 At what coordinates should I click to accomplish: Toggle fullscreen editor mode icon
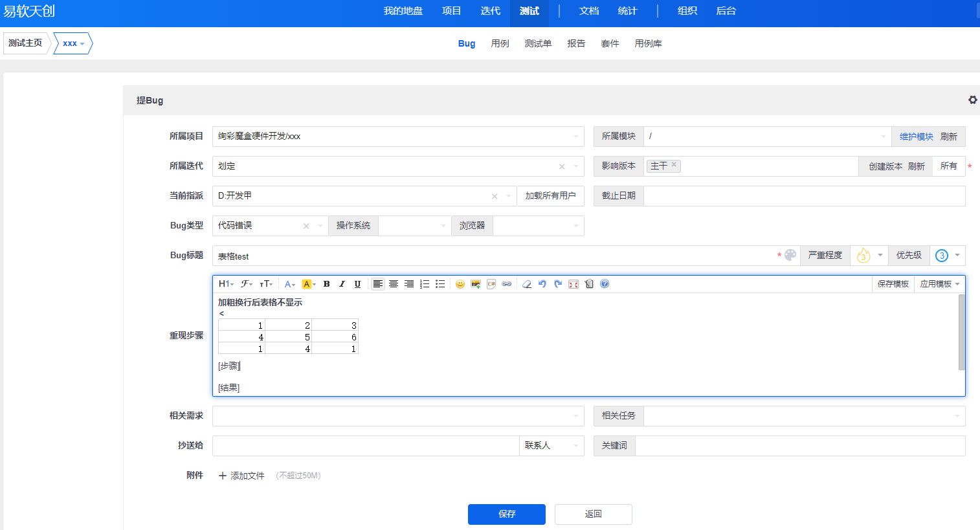tap(574, 284)
